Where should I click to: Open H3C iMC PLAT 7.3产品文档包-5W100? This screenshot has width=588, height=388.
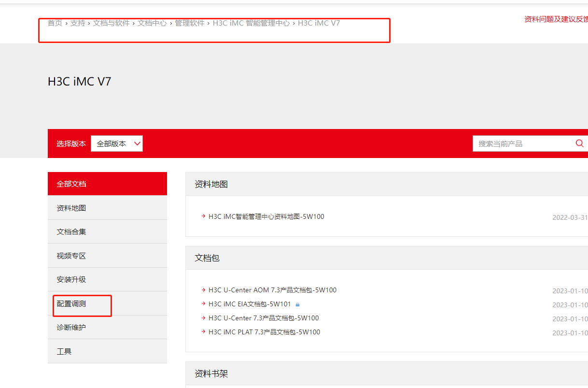pos(264,332)
